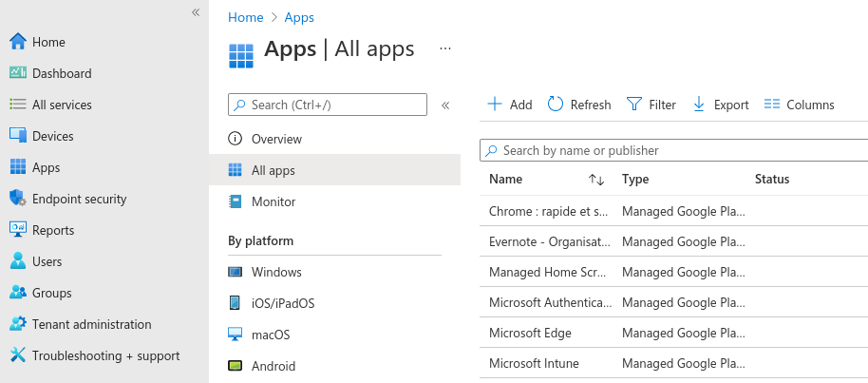Go to Home breadcrumb link
The height and width of the screenshot is (383, 868).
tap(246, 17)
